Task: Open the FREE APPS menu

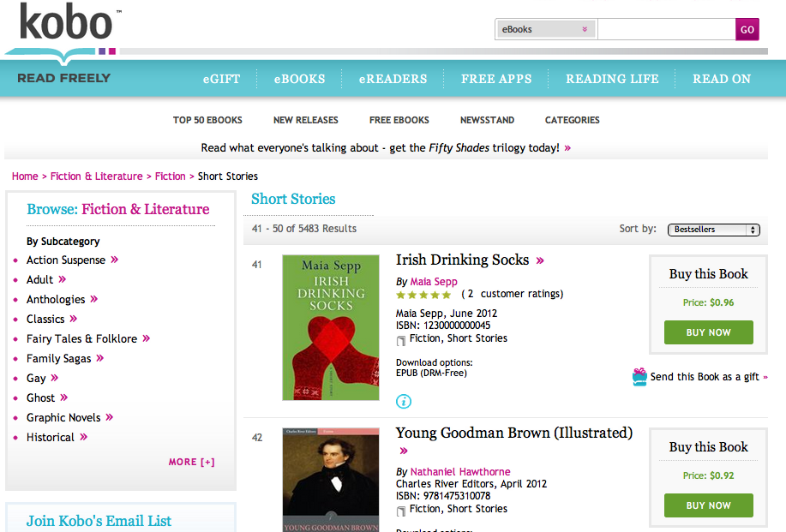Action: (x=496, y=79)
